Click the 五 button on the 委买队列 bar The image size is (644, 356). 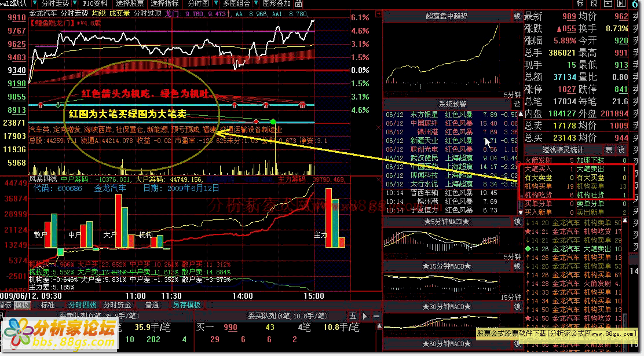pos(353,316)
